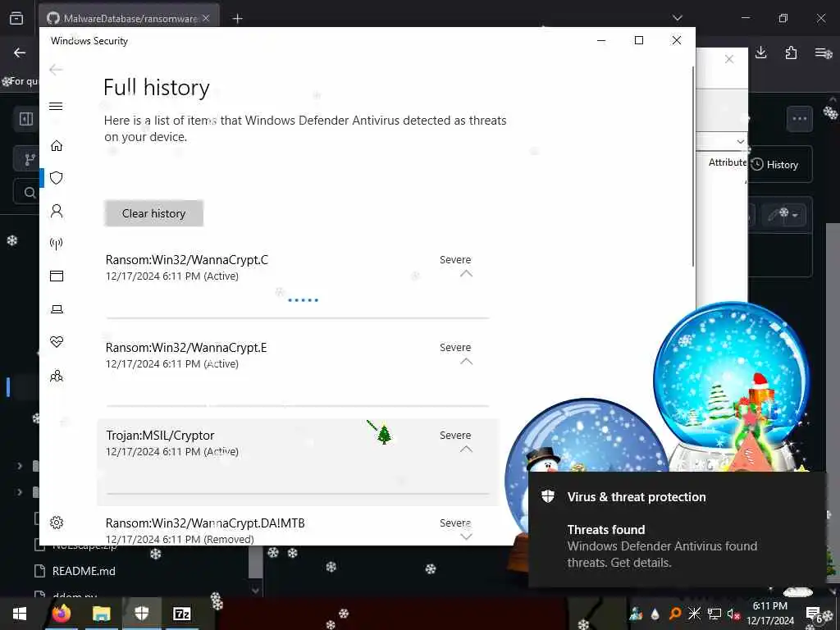Open Device performance & health heart icon
The width and height of the screenshot is (840, 630).
[57, 342]
